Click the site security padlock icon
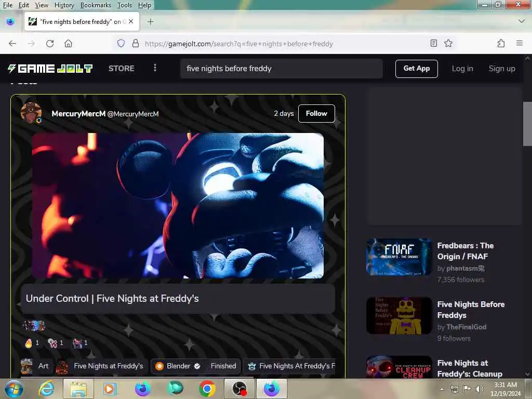The height and width of the screenshot is (399, 532). [x=136, y=44]
